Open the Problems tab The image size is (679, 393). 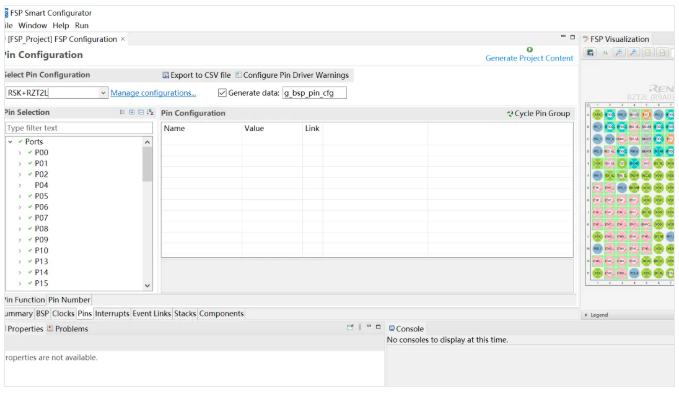click(x=68, y=329)
